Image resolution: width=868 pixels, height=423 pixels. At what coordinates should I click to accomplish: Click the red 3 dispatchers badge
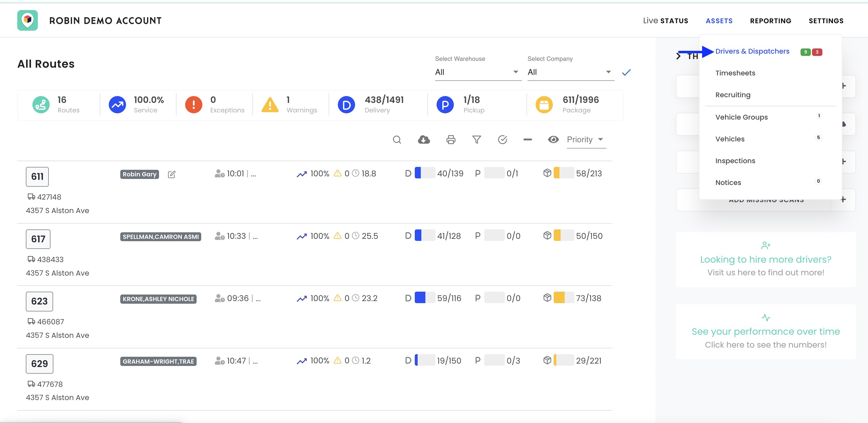click(x=817, y=52)
